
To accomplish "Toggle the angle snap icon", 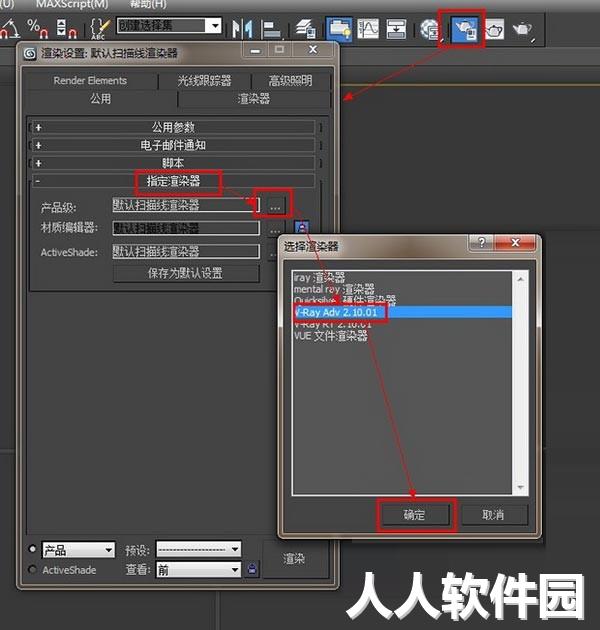I will tap(10, 29).
